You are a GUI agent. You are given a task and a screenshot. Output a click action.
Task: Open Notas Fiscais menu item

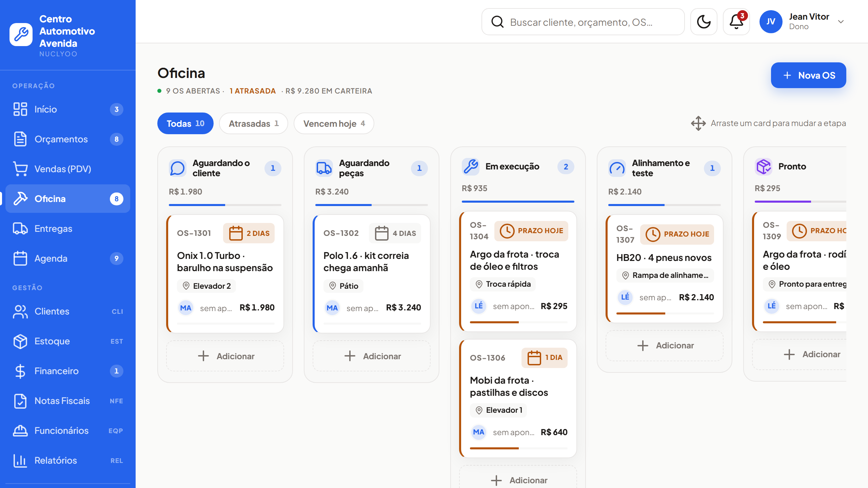[68, 401]
